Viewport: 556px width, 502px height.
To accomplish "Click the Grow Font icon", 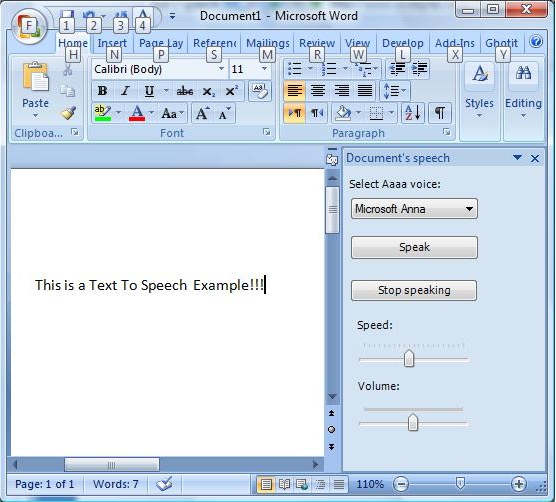I will click(x=202, y=113).
